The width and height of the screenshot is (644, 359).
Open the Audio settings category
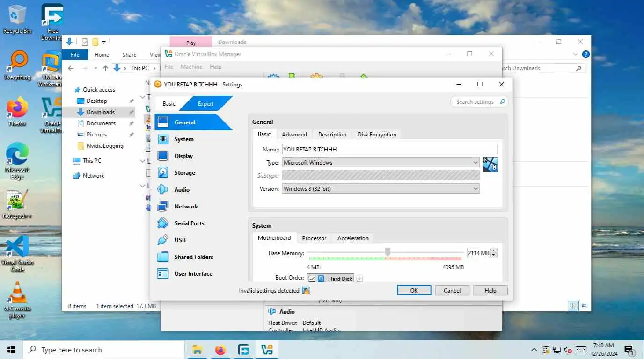point(193,189)
